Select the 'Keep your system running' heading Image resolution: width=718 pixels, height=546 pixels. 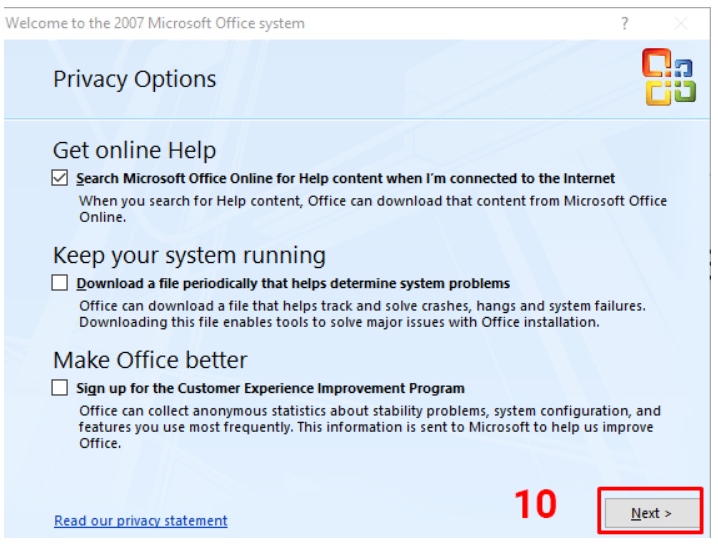(189, 254)
